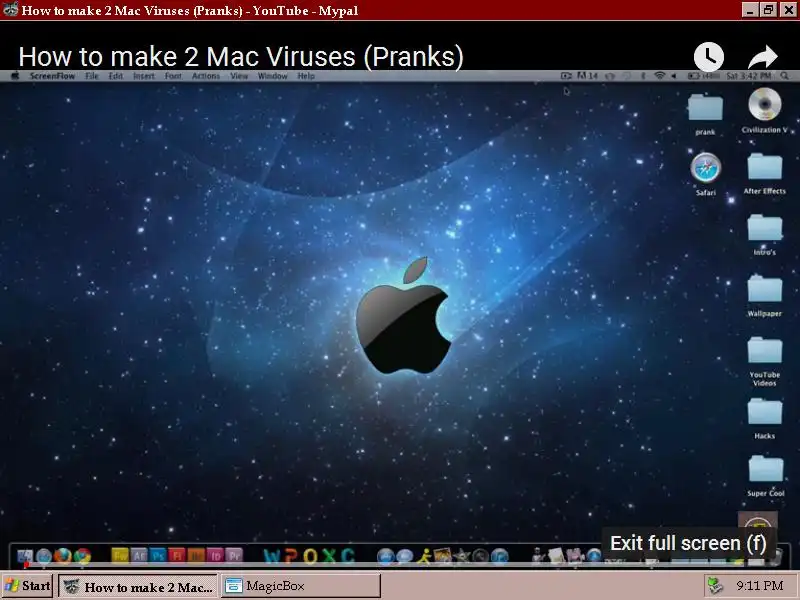Image resolution: width=800 pixels, height=600 pixels.
Task: Click the Share arrow icon
Action: (x=763, y=57)
